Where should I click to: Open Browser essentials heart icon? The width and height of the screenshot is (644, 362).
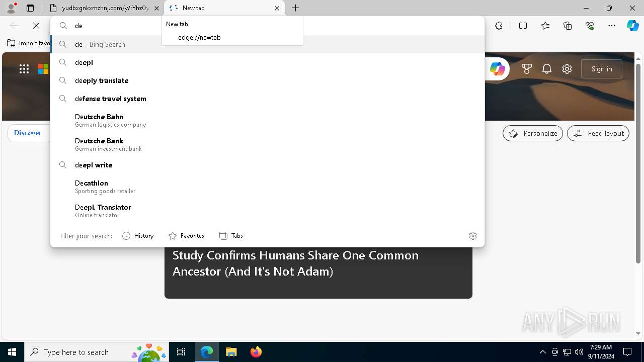[590, 26]
